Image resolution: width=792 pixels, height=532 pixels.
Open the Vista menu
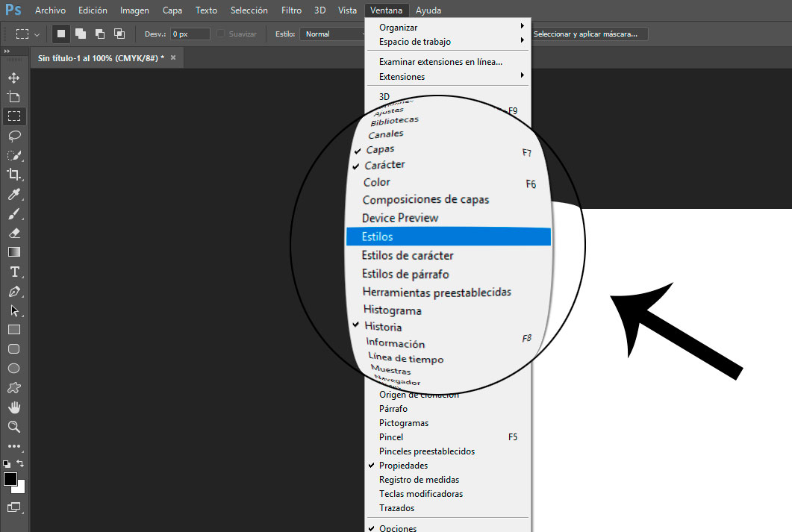pyautogui.click(x=347, y=10)
